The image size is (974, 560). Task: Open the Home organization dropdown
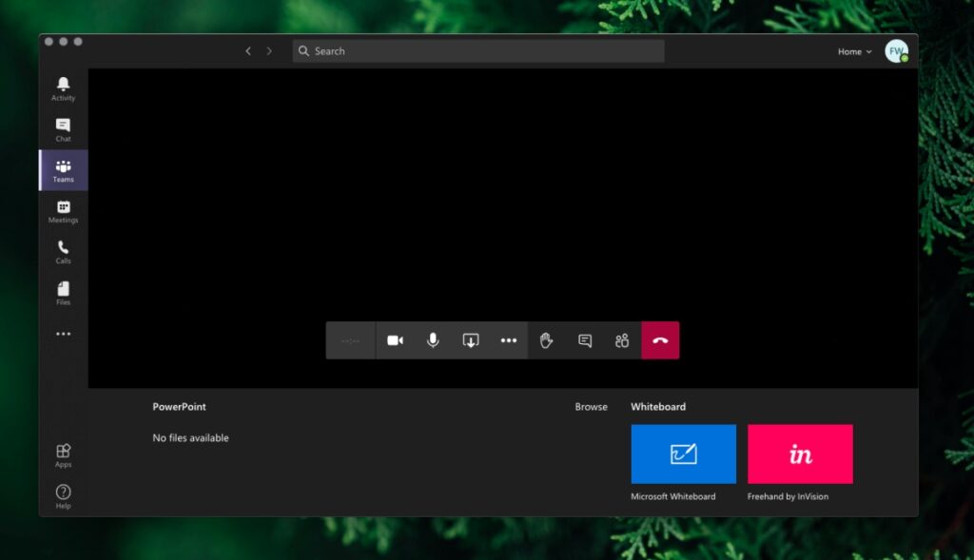(854, 51)
